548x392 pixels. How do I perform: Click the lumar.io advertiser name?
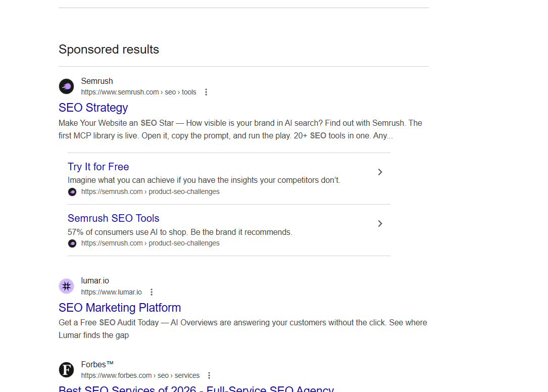(x=95, y=281)
